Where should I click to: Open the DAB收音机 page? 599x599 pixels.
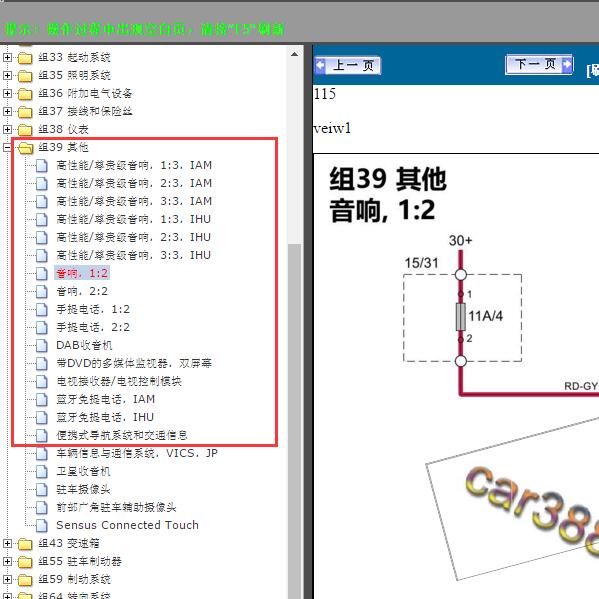coord(84,345)
